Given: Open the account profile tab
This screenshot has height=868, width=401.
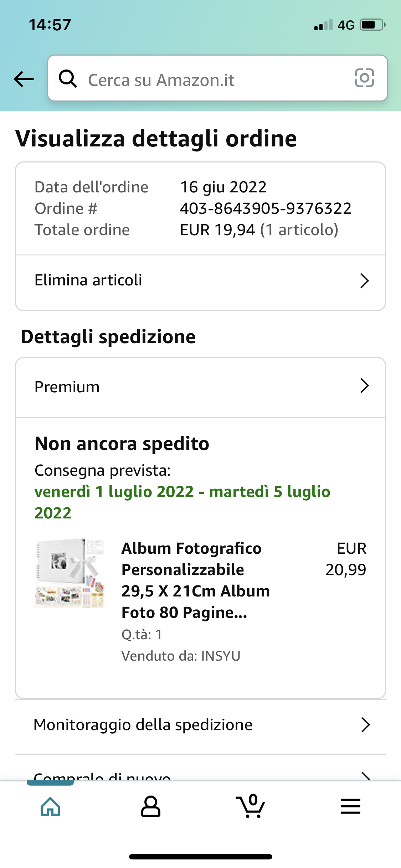Looking at the screenshot, I should 150,807.
